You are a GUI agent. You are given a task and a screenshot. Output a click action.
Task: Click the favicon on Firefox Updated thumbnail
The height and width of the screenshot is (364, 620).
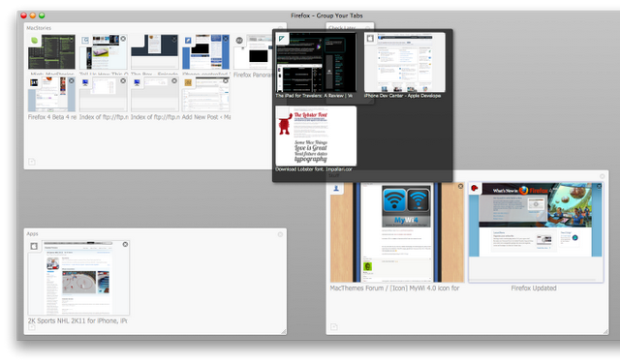coord(475,188)
